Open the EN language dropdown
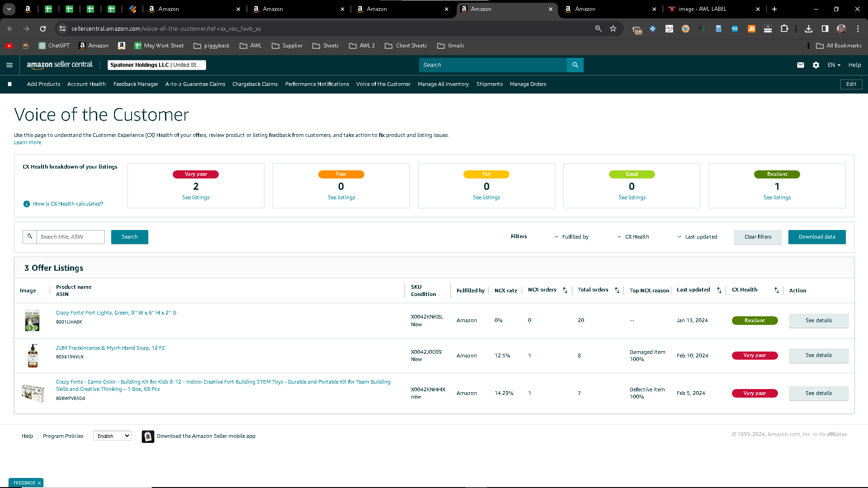868x488 pixels. point(834,65)
